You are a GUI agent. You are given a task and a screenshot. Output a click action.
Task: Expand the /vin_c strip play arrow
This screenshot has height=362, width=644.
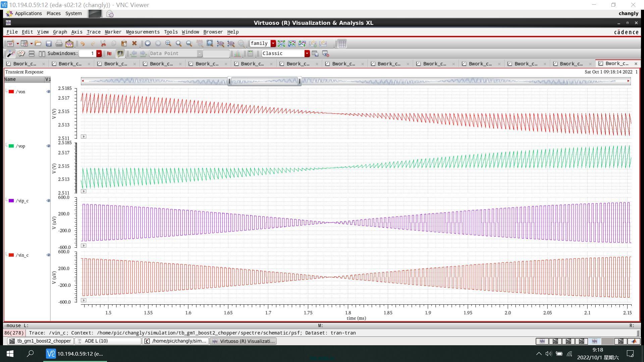click(x=84, y=300)
